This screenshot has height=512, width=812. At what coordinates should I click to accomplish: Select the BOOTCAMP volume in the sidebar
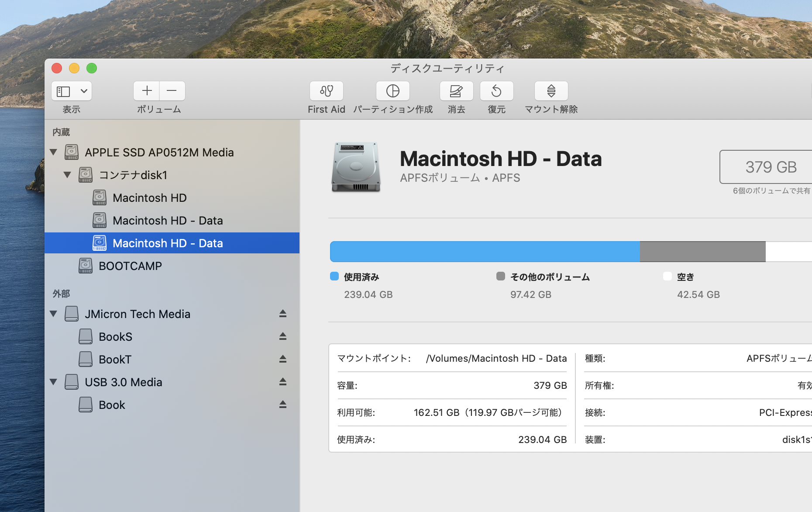(x=130, y=266)
